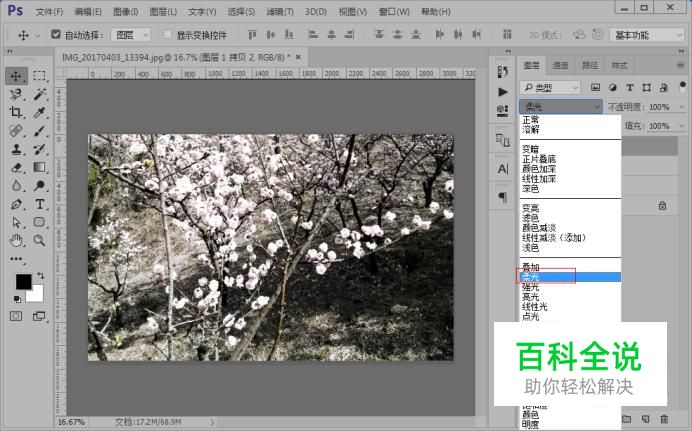
Task: Enable the 显示变换控件 checkbox
Action: (167, 34)
